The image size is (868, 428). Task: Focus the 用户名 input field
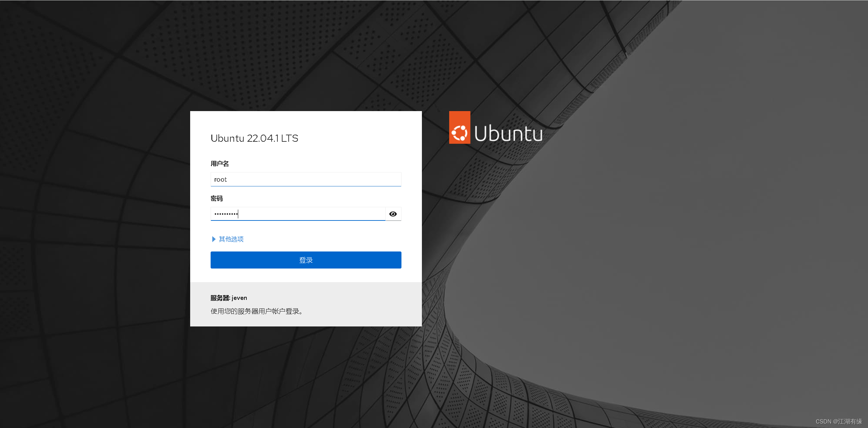(306, 180)
